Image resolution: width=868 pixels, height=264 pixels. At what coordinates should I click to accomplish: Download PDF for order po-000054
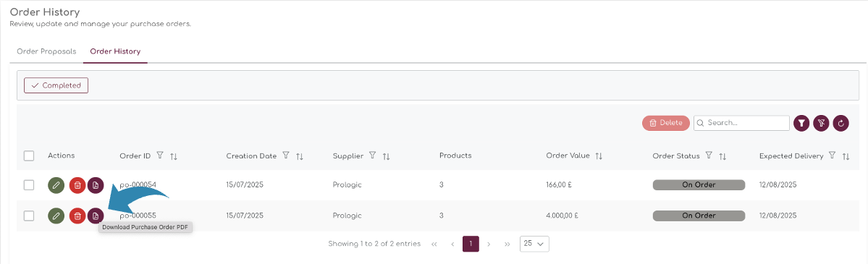96,185
